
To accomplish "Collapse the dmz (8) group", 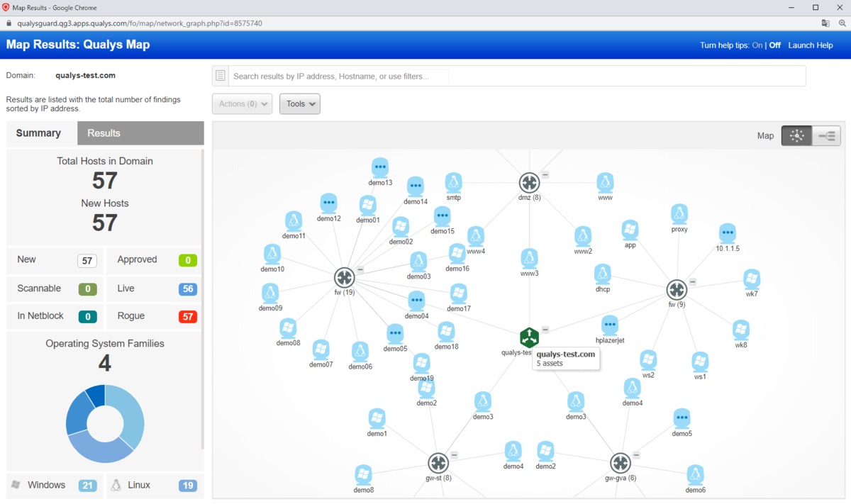I will click(x=545, y=174).
